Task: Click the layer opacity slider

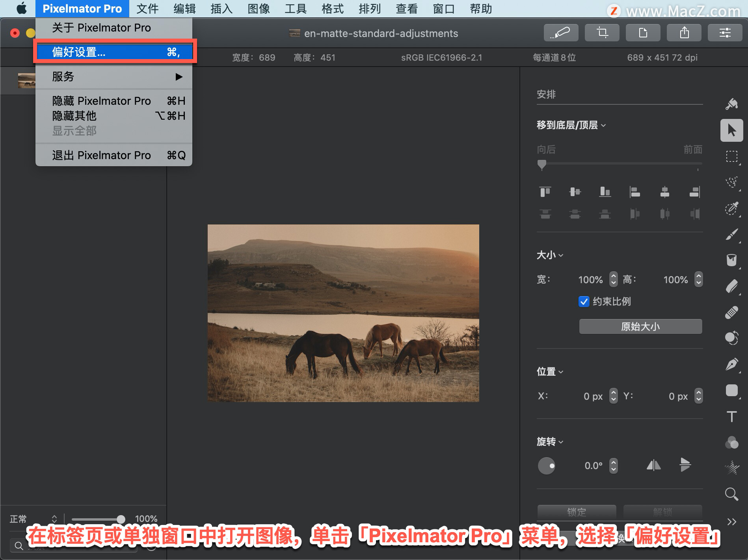Action: pyautogui.click(x=99, y=519)
